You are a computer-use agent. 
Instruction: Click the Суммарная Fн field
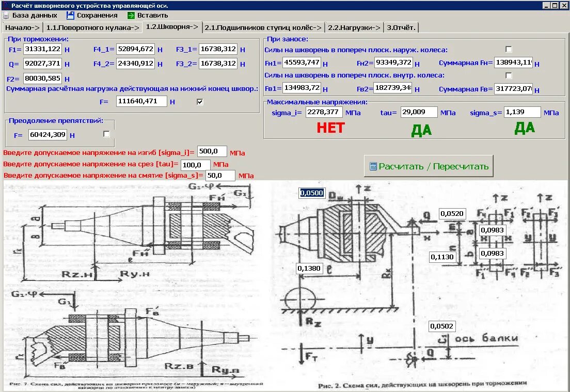coord(514,62)
